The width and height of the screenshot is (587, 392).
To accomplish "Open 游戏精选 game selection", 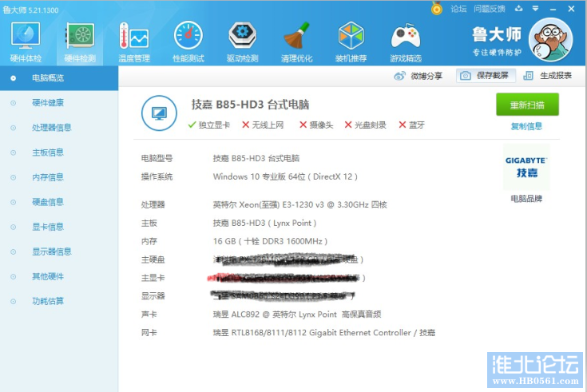I will (406, 42).
